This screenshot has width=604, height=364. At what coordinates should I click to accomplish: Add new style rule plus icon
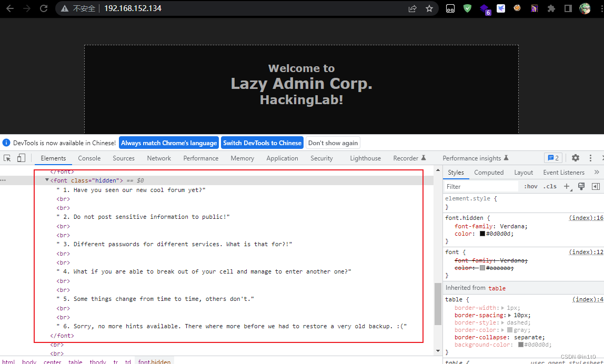pyautogui.click(x=567, y=186)
